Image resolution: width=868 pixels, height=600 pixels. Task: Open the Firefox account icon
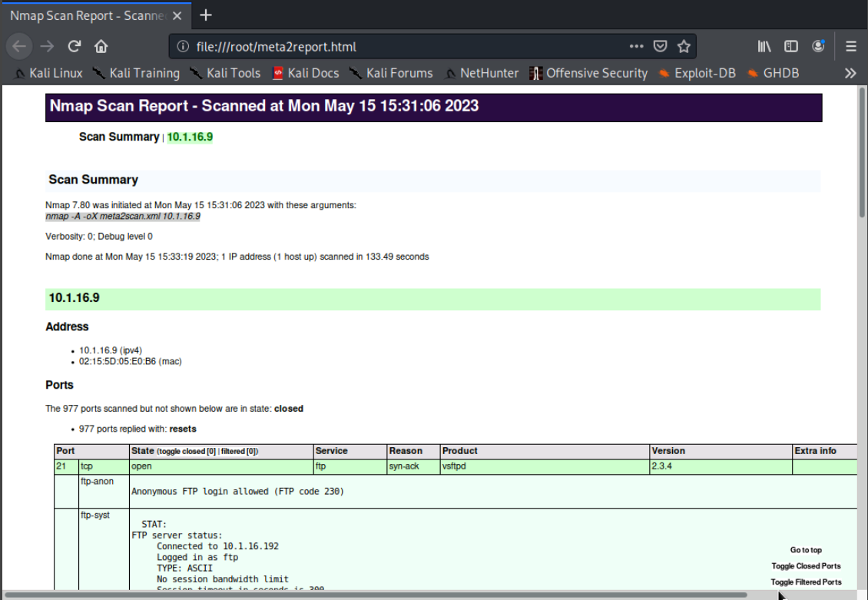[x=818, y=47]
